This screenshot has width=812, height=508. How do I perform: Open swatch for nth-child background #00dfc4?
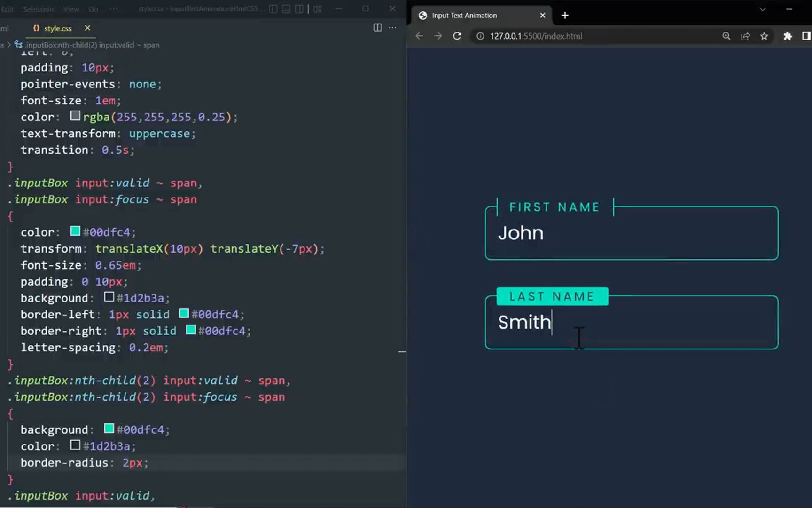(x=109, y=429)
